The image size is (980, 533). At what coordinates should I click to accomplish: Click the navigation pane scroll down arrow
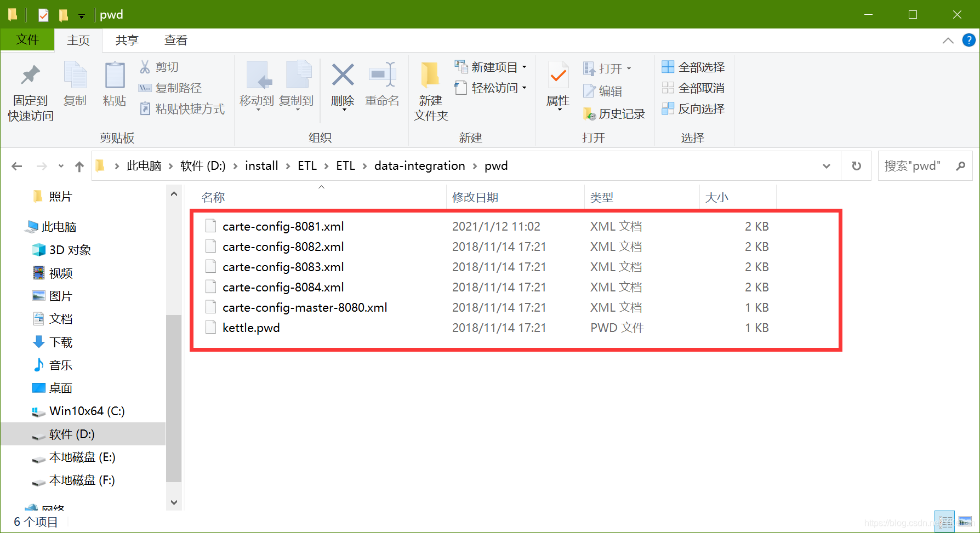174,502
